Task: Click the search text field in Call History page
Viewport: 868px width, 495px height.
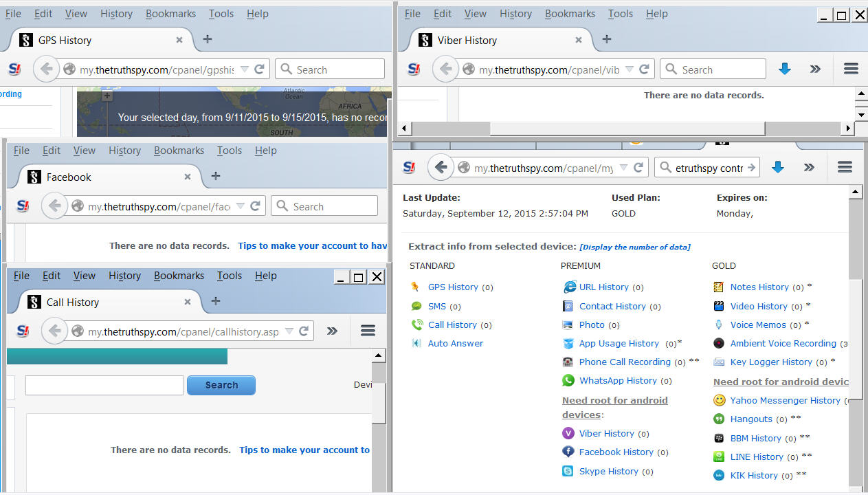Action: pos(104,385)
